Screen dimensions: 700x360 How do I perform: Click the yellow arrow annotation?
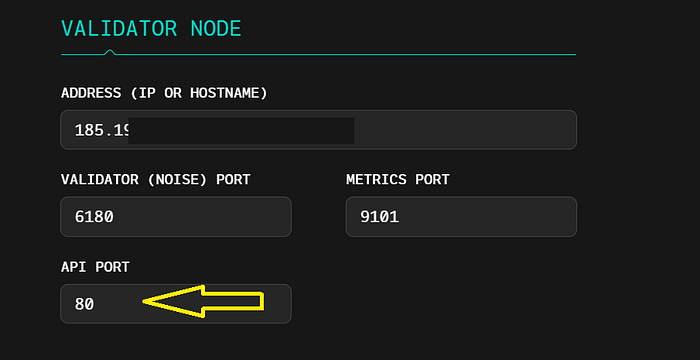(203, 301)
